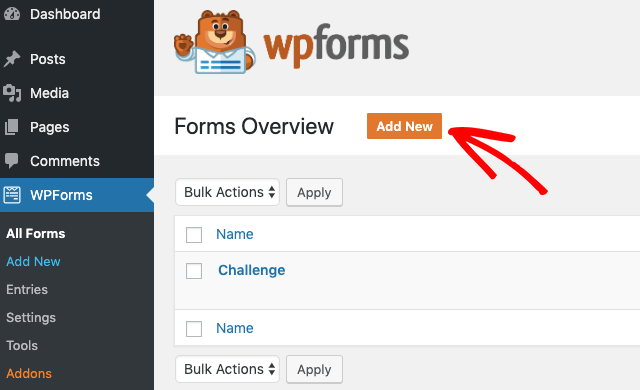Open All Forms submenu item
The image size is (640, 390).
click(36, 233)
